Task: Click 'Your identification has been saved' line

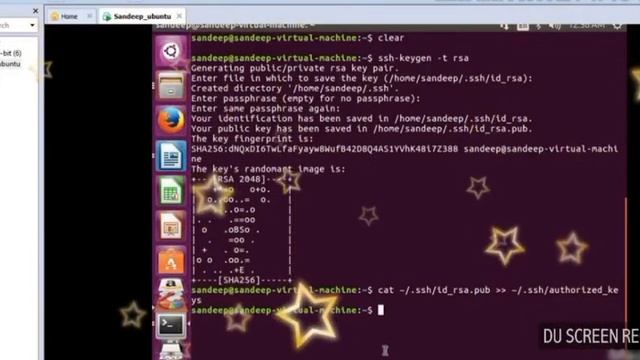Action: [362, 119]
